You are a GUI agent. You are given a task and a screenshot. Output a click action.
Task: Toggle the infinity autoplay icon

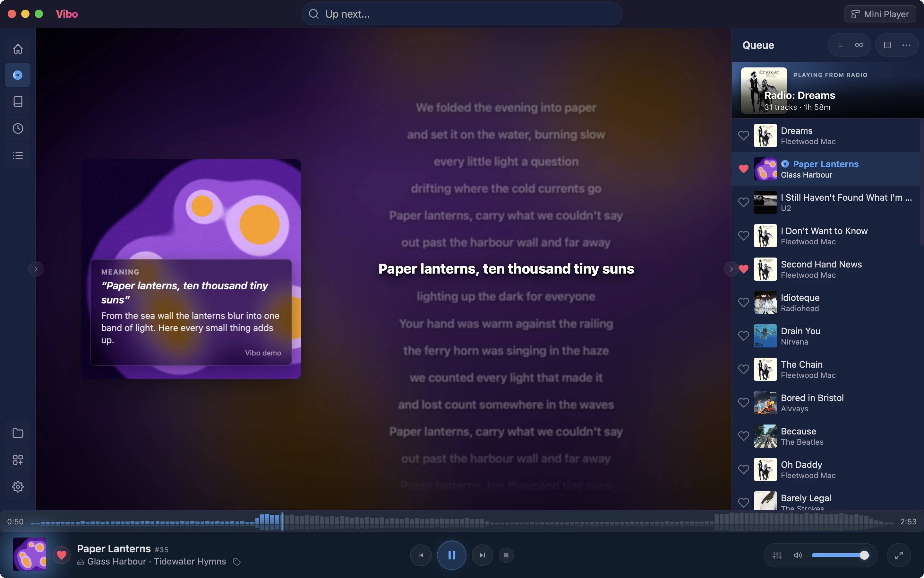pos(859,45)
